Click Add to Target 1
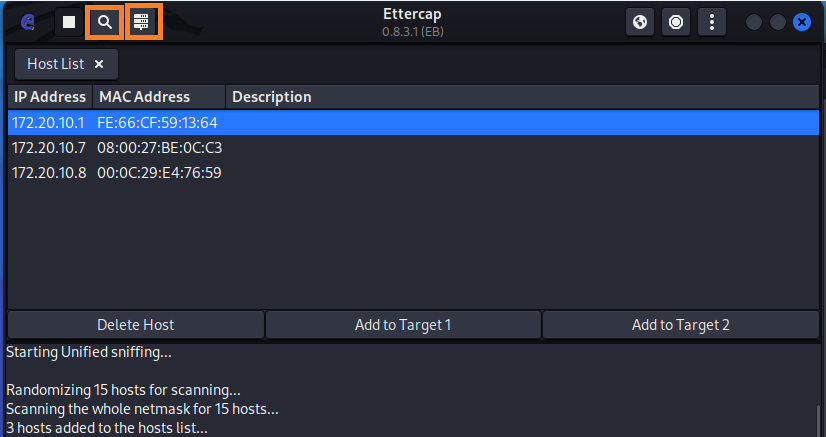This screenshot has height=437, width=826. tap(403, 325)
